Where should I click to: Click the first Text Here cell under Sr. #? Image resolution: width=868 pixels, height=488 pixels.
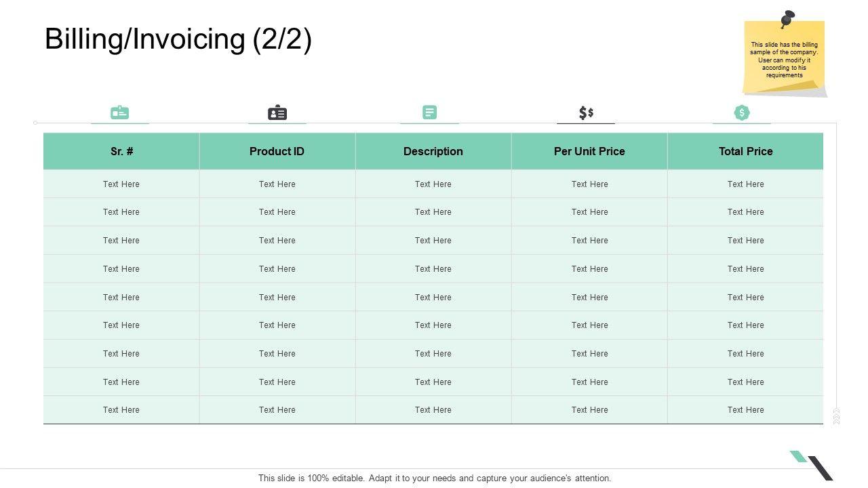click(121, 184)
